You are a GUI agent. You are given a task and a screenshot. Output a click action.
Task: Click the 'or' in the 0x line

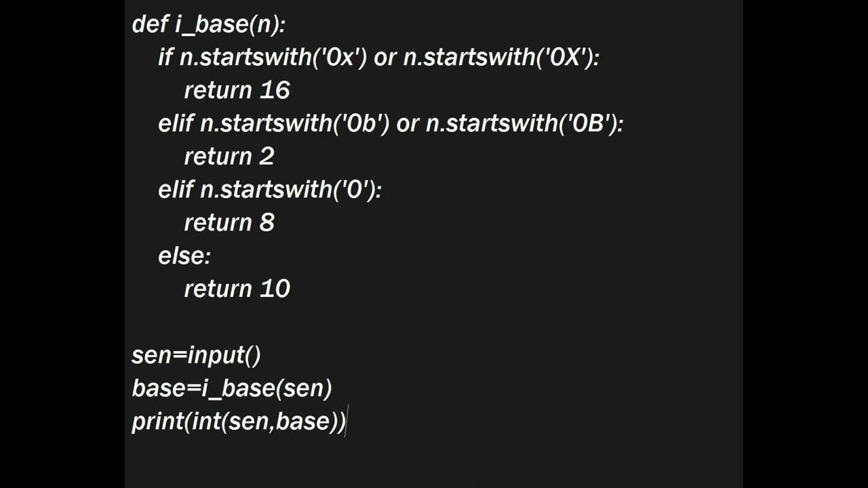[x=384, y=58]
